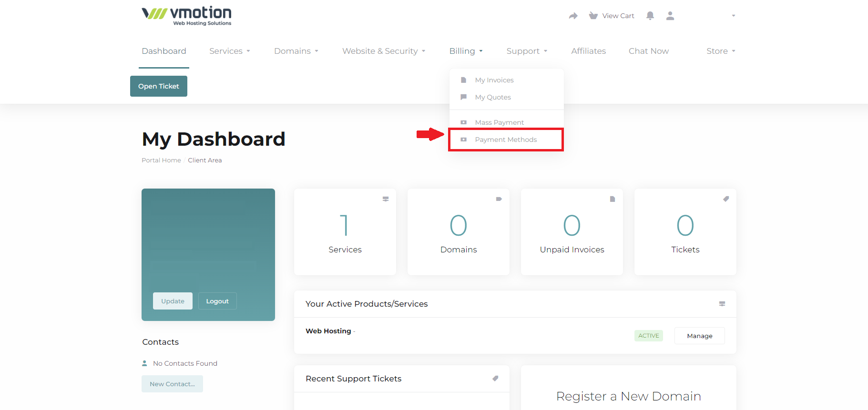The height and width of the screenshot is (410, 868).
Task: Click the Portal Home breadcrumb
Action: tap(161, 160)
